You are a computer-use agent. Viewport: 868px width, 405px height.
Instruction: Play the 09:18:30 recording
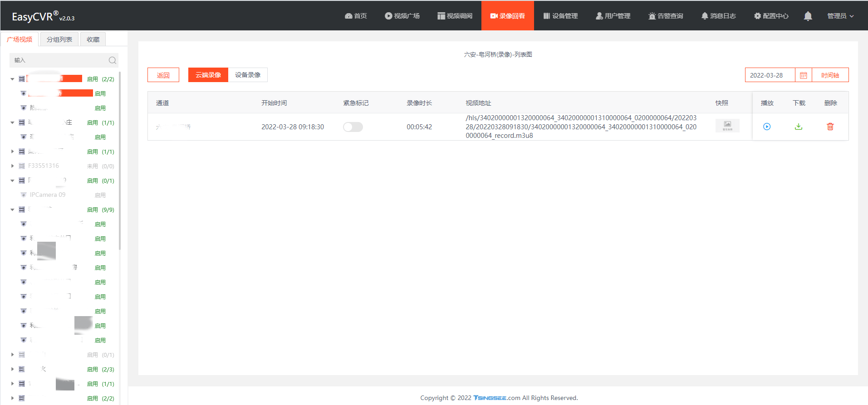766,127
